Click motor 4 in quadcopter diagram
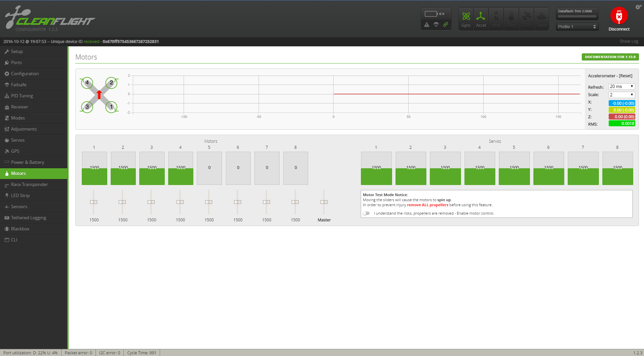This screenshot has height=356, width=644. pos(87,83)
